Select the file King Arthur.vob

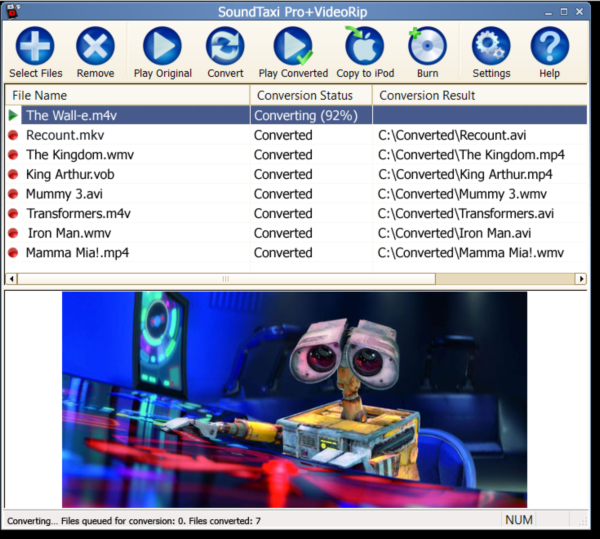tap(70, 174)
